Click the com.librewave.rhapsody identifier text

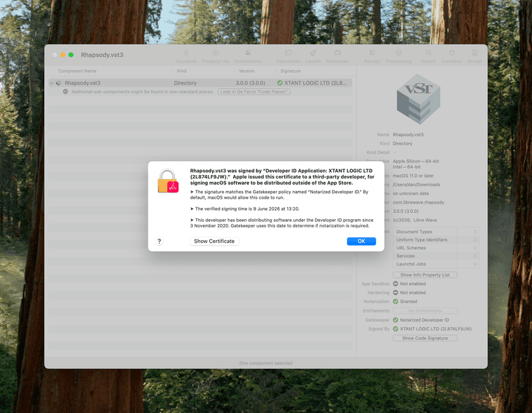(x=419, y=202)
